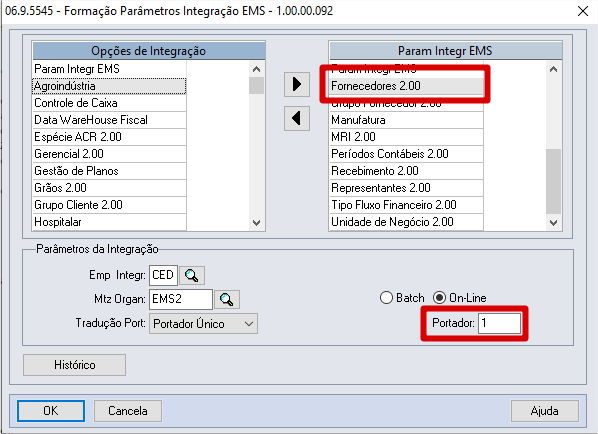Select Agroindústria in options list
The image size is (598, 434).
109,86
